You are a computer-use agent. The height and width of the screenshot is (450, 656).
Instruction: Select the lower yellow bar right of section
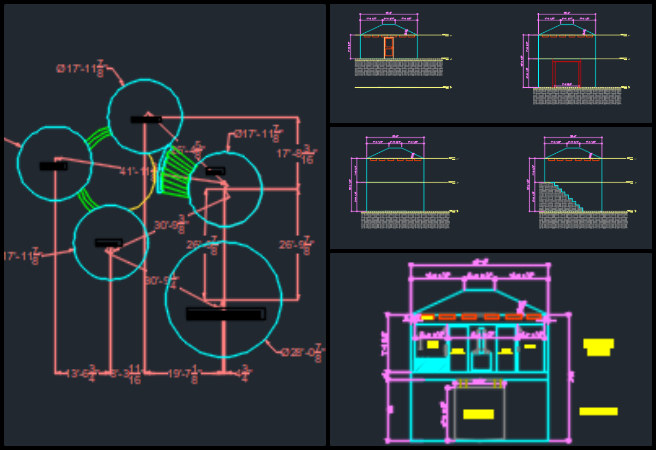pos(598,411)
